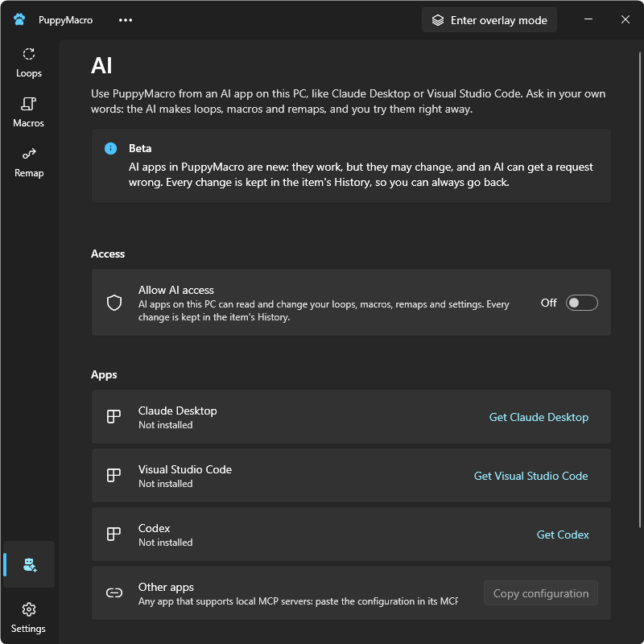The image size is (644, 644).
Task: Click the Copy configuration button
Action: (x=540, y=593)
